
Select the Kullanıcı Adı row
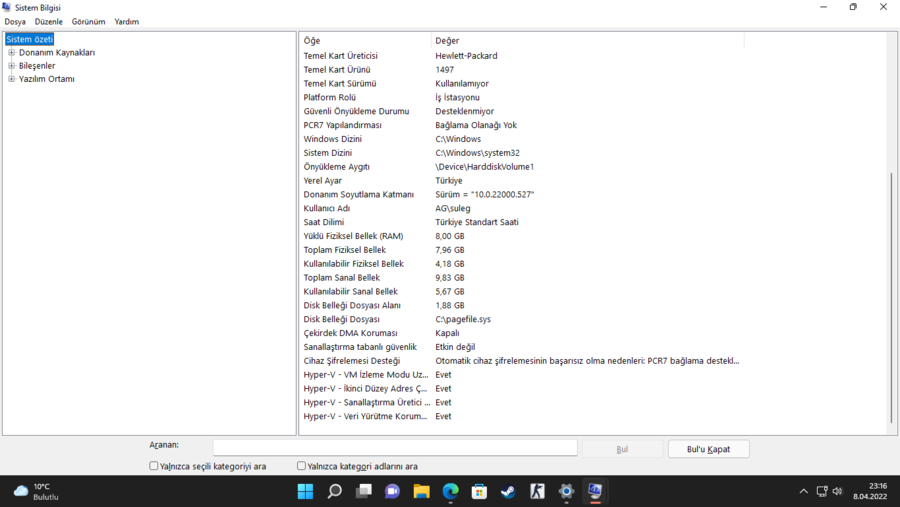[522, 208]
